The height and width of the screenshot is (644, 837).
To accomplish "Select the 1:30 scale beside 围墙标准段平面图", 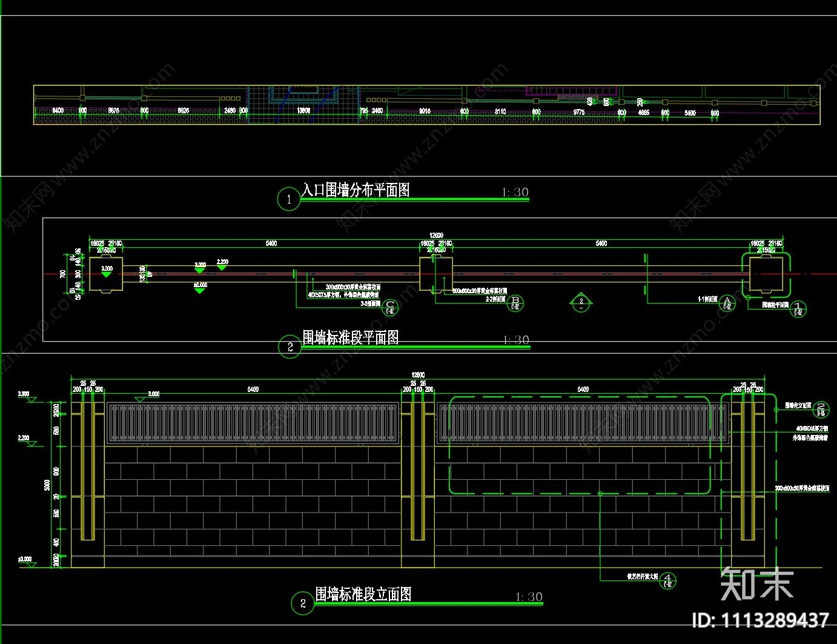I will (517, 340).
